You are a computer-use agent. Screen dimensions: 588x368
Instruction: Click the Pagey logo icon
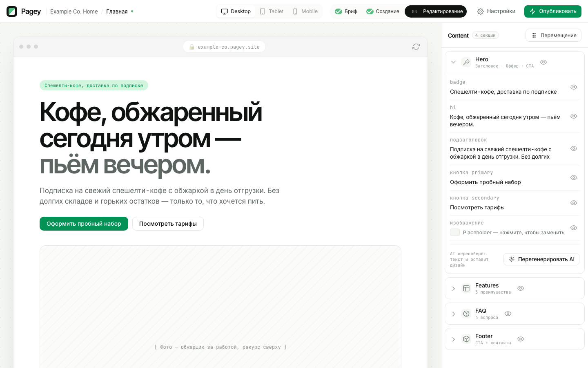[x=12, y=11]
